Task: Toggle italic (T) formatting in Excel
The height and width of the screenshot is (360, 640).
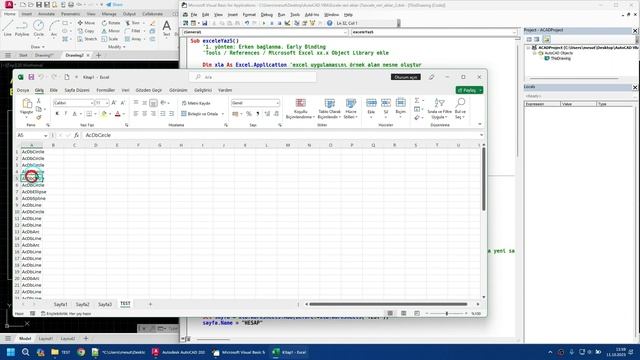Action: [x=65, y=114]
